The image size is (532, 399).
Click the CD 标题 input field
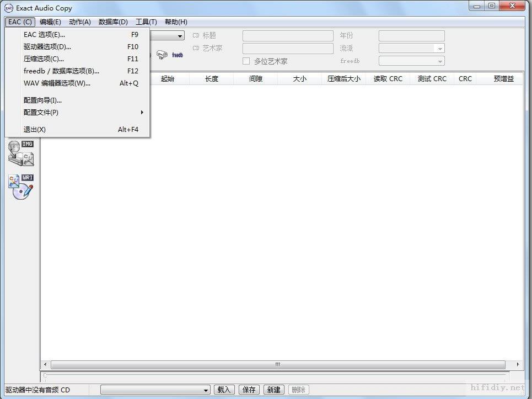click(x=288, y=36)
